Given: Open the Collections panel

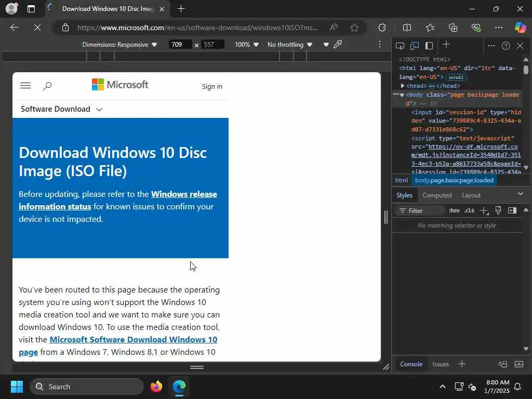Looking at the screenshot, I should (x=453, y=28).
